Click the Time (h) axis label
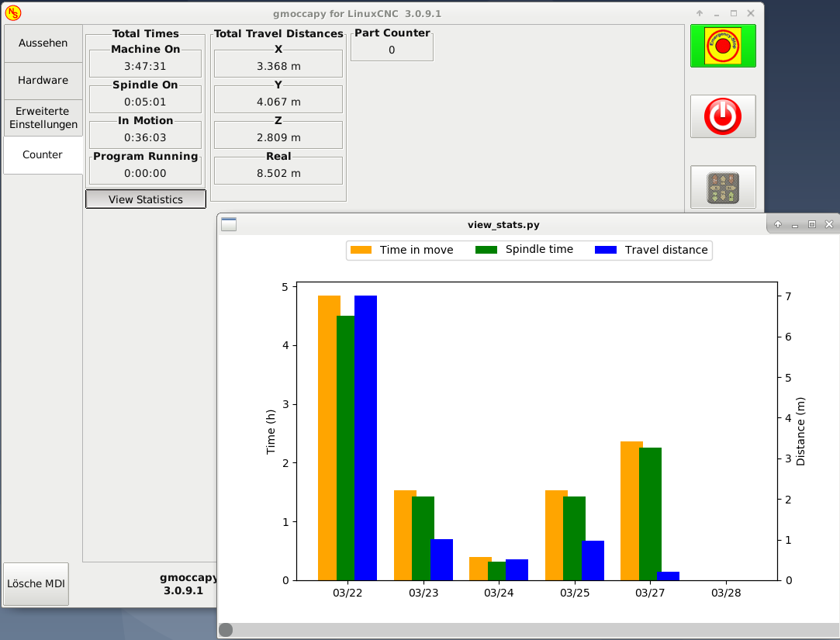Image resolution: width=840 pixels, height=640 pixels. [x=271, y=432]
